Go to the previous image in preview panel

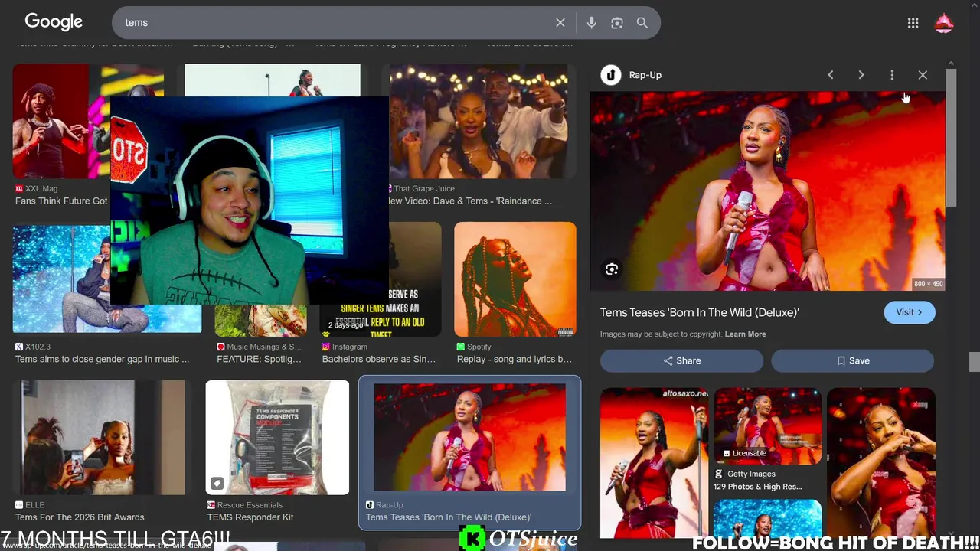[831, 75]
